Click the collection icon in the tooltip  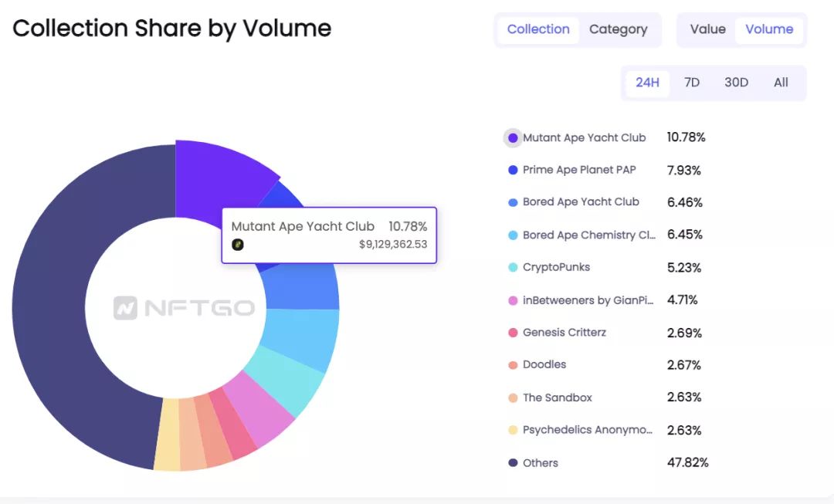(x=238, y=245)
